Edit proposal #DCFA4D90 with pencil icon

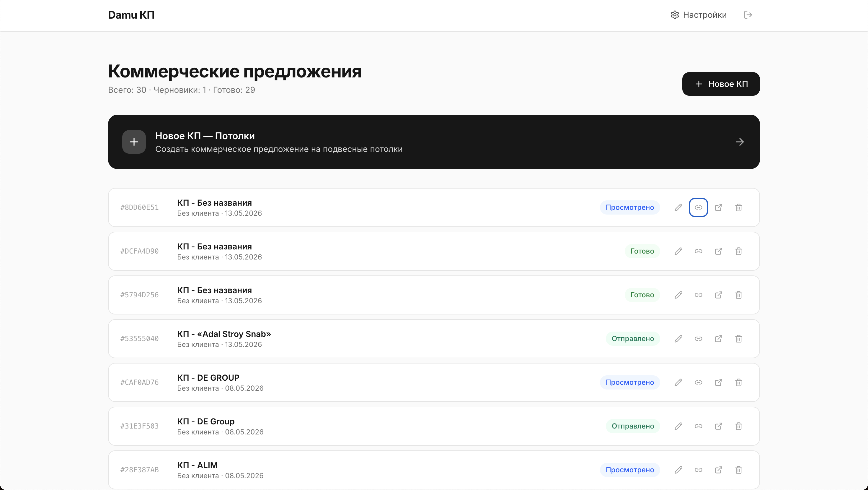(x=678, y=251)
